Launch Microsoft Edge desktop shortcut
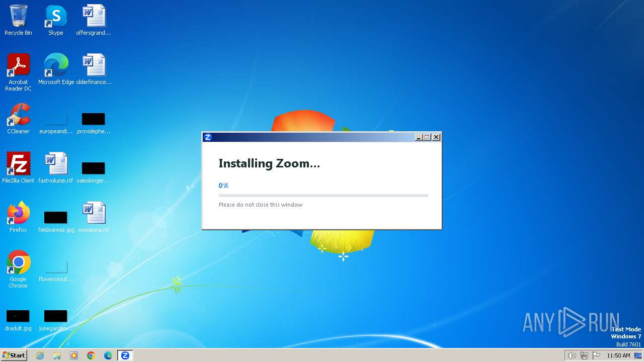This screenshot has height=362, width=644. click(x=56, y=69)
